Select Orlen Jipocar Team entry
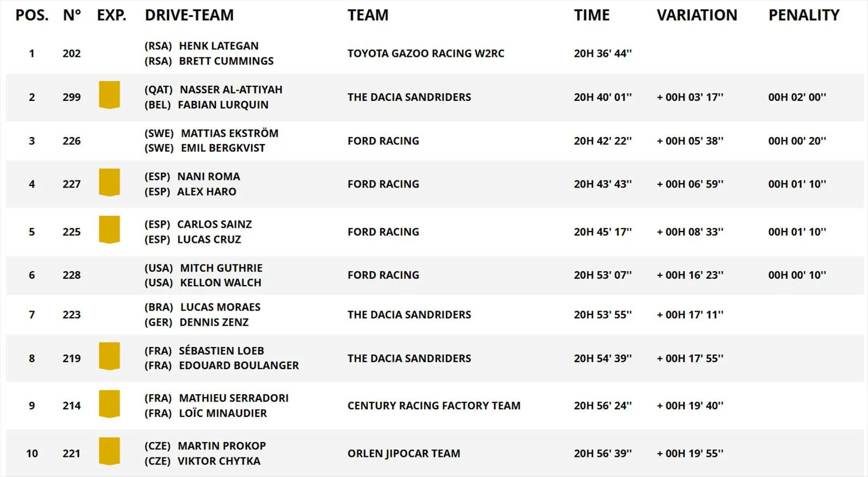The height and width of the screenshot is (477, 868). tap(404, 453)
